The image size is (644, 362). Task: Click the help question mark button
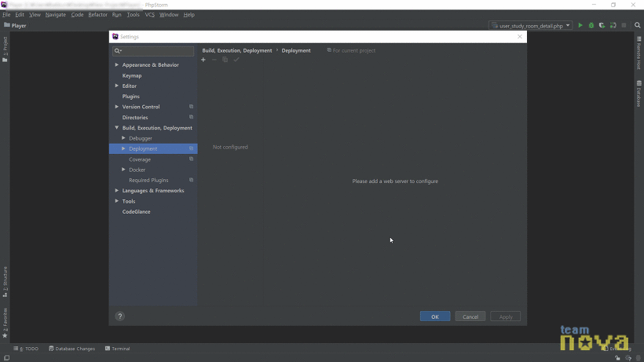coord(120,316)
